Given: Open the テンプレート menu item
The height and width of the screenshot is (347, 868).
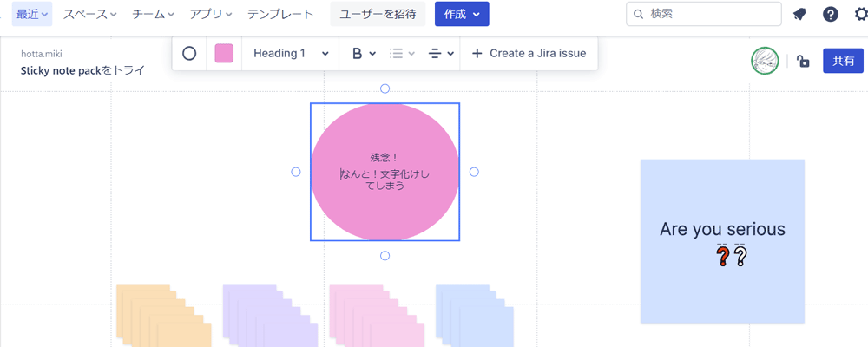Looking at the screenshot, I should tap(280, 15).
